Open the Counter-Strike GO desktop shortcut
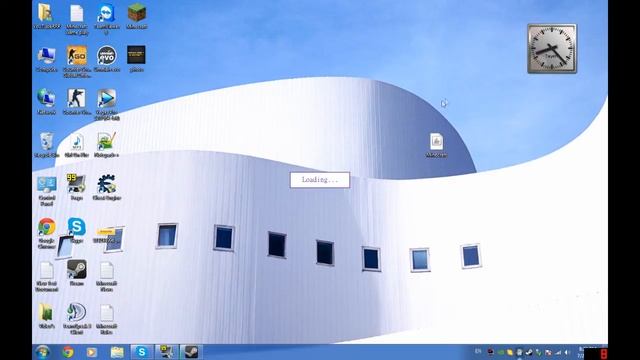Screen dimensions: 640x360 77,61
